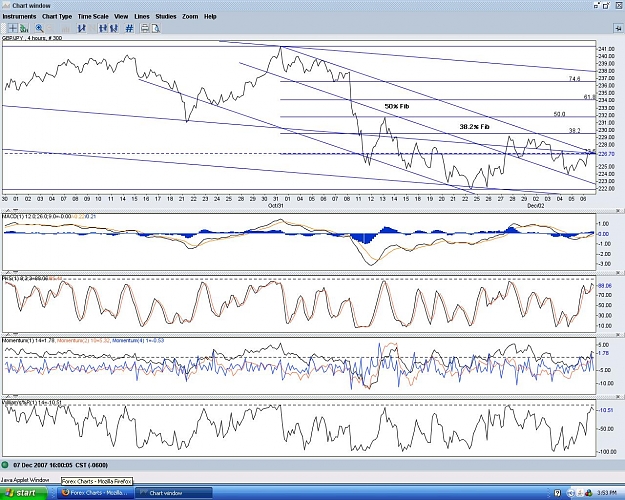This screenshot has height=500, width=625.
Task: Click the second of the double-bar icons
Action: coord(114,28)
